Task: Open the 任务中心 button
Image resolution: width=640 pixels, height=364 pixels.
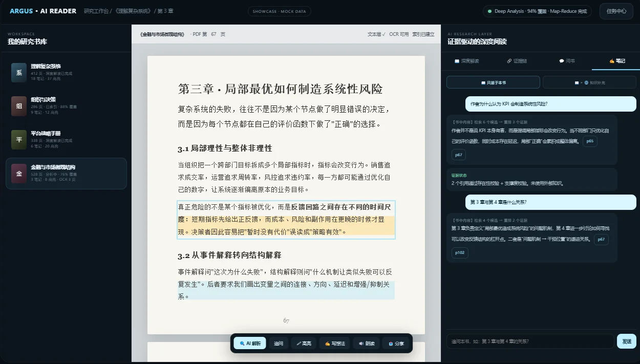Action: point(616,11)
